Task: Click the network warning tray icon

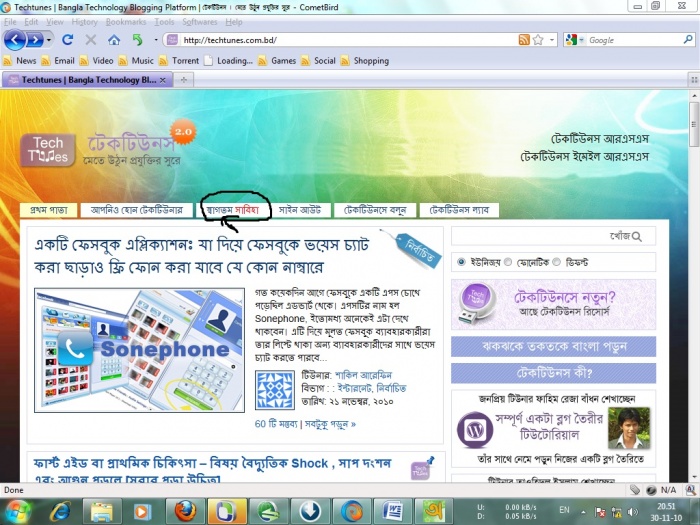Action: click(617, 512)
